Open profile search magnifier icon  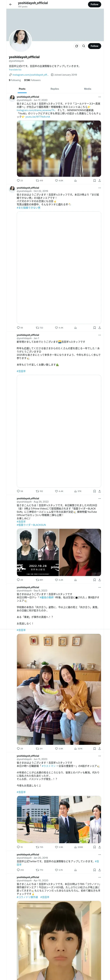pos(83,46)
